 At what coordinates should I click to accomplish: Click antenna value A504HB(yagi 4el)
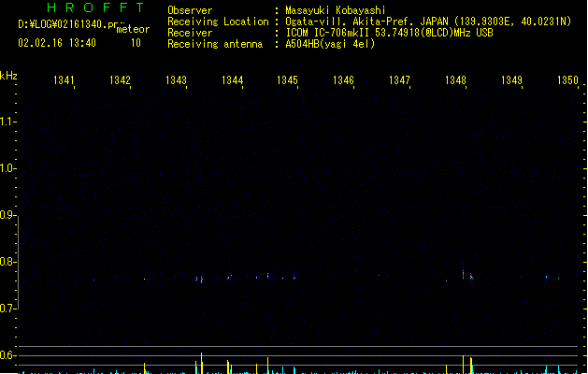tap(330, 44)
